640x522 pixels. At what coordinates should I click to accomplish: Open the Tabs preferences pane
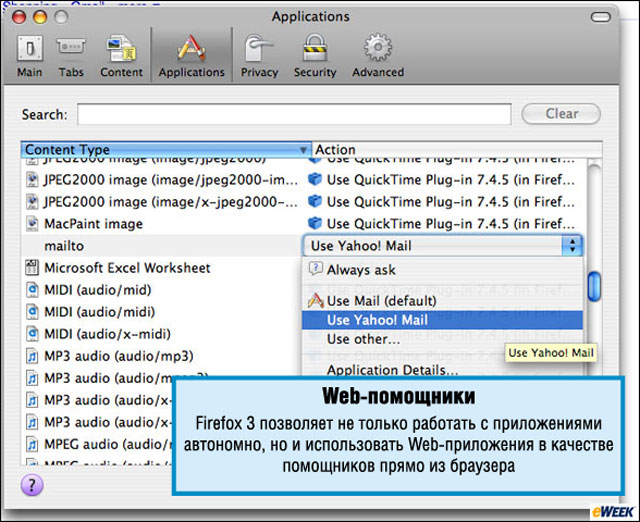pos(71,56)
